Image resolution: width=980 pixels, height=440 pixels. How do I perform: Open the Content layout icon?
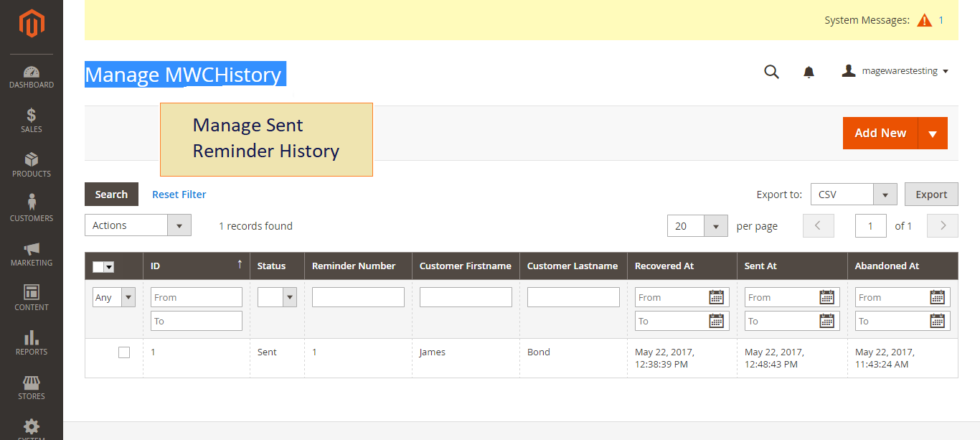[x=32, y=293]
